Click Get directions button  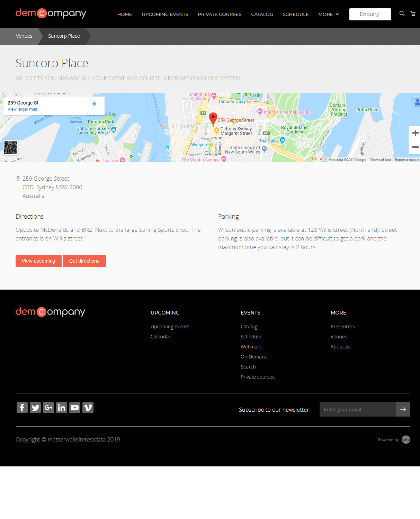pos(84,261)
